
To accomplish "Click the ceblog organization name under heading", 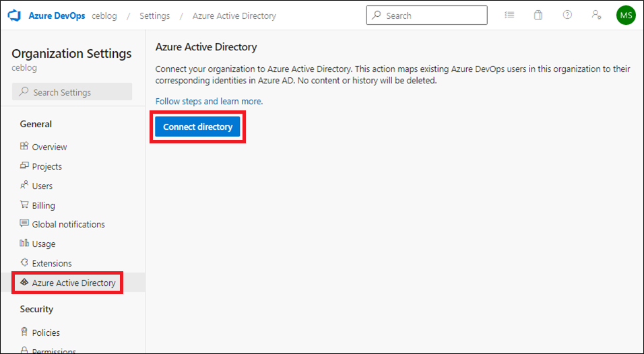I will [x=24, y=68].
